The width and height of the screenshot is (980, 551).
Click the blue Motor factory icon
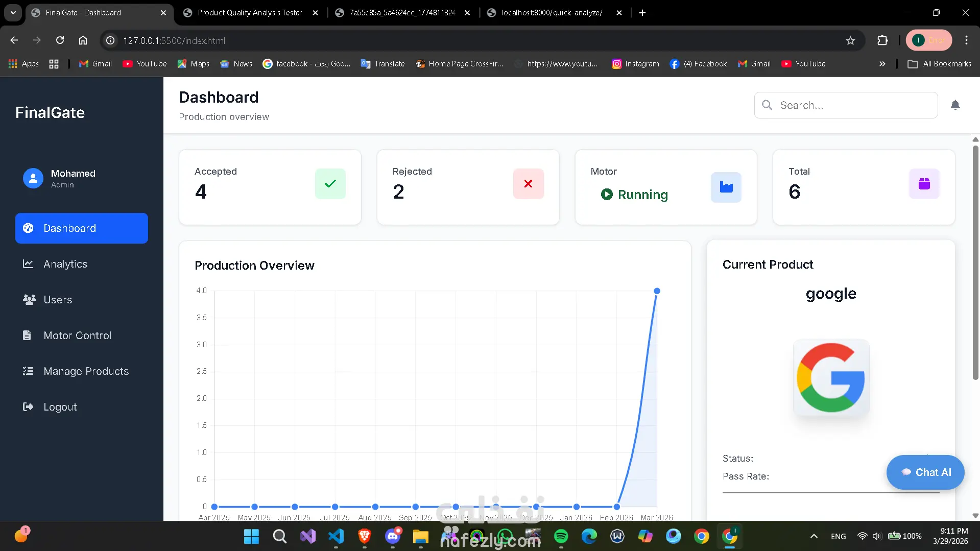point(726,187)
